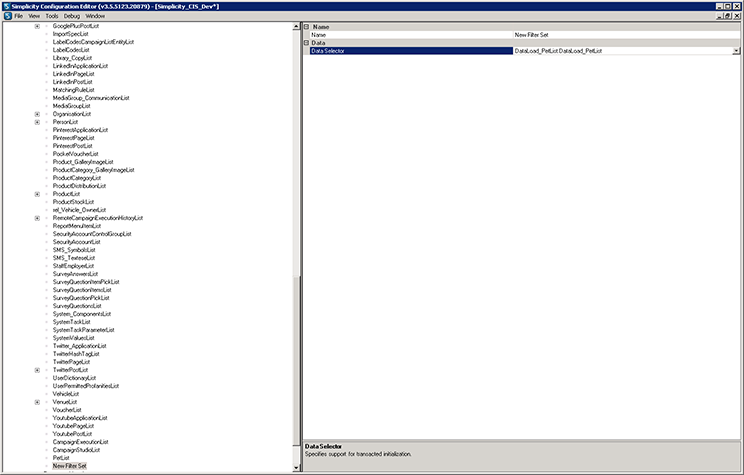Screen dimensions: 744x475
Task: Click the tree vertical scrollbar thumb
Action: pos(297,361)
